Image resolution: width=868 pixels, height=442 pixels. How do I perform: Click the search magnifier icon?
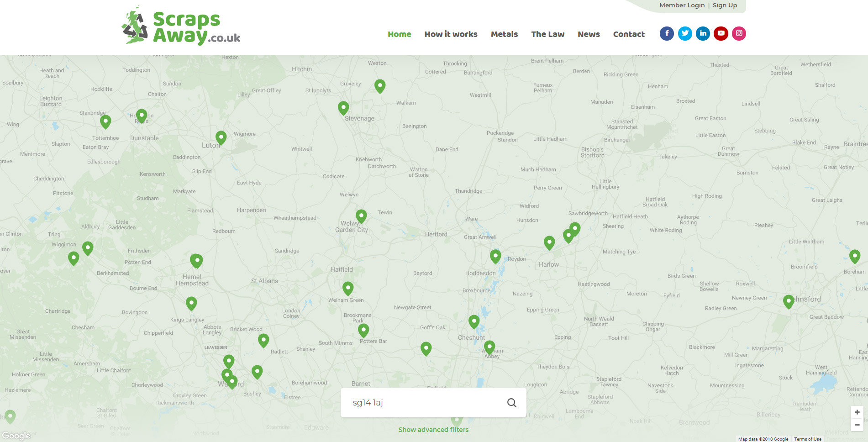click(x=512, y=403)
